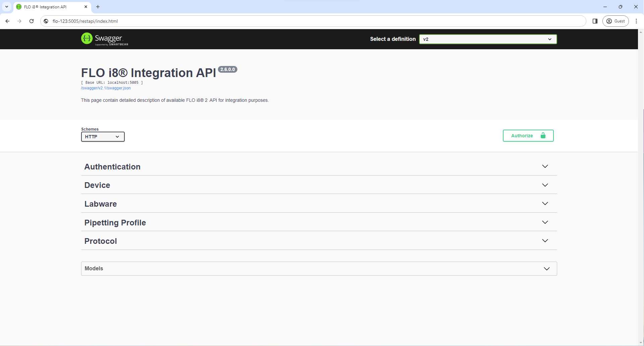Open the Select a definition v2 dropdown
Image resolution: width=644 pixels, height=346 pixels.
488,39
